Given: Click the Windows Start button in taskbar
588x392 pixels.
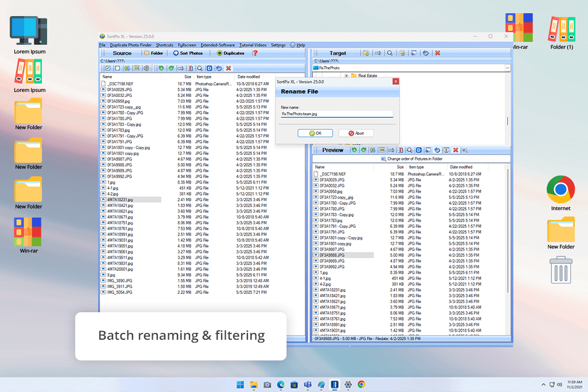Looking at the screenshot, I should 241,385.
